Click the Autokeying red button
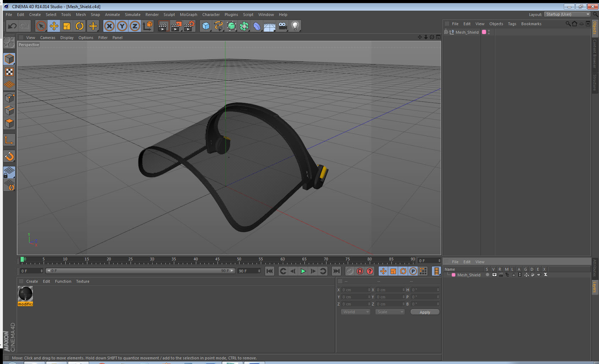 [360, 271]
